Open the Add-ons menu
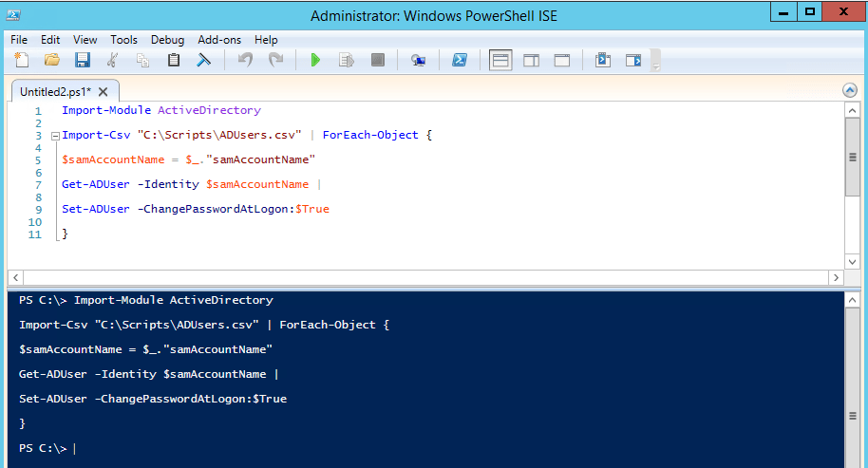Image resolution: width=868 pixels, height=468 pixels. coord(219,40)
